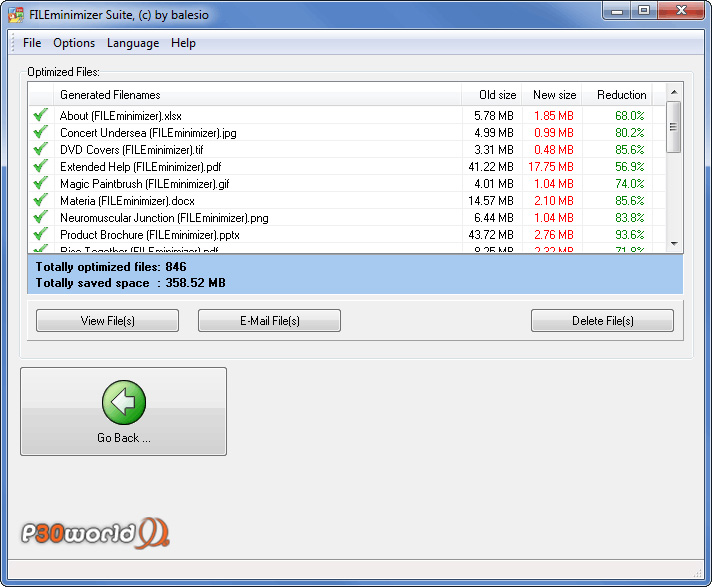
Task: Click the 17.75 MB new size value
Action: pos(551,167)
